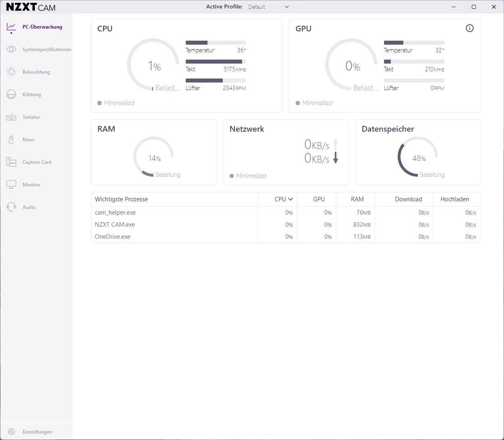Click Minimallast label in GPU card

317,103
